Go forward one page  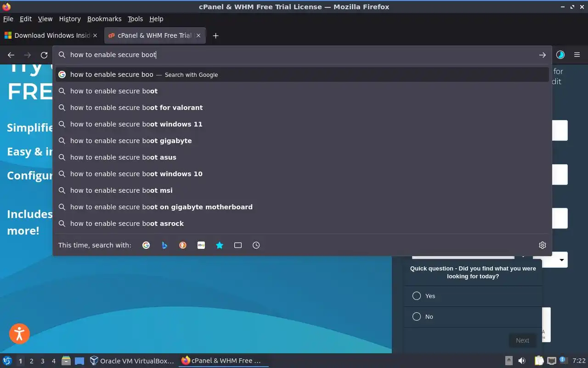point(28,55)
